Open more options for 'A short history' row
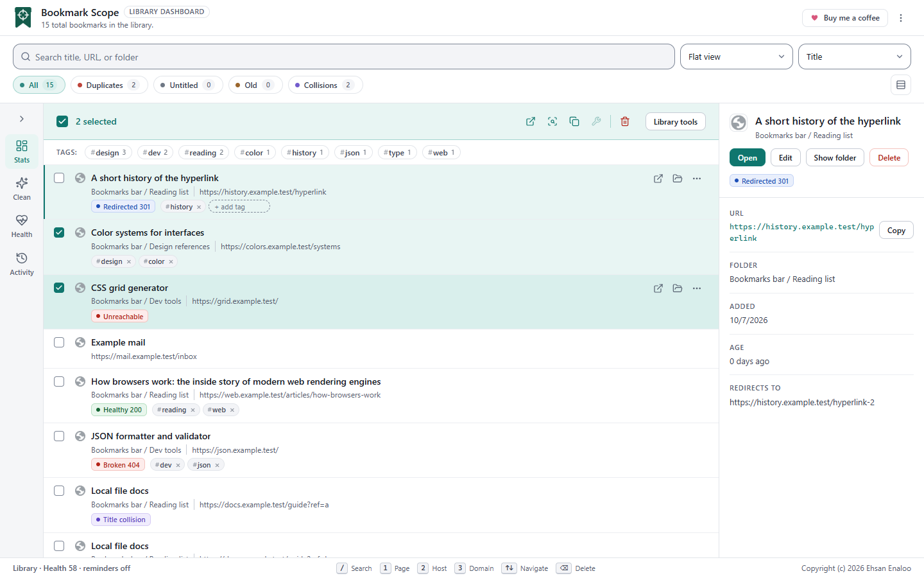Screen dimensions: 924x578 (x=697, y=179)
